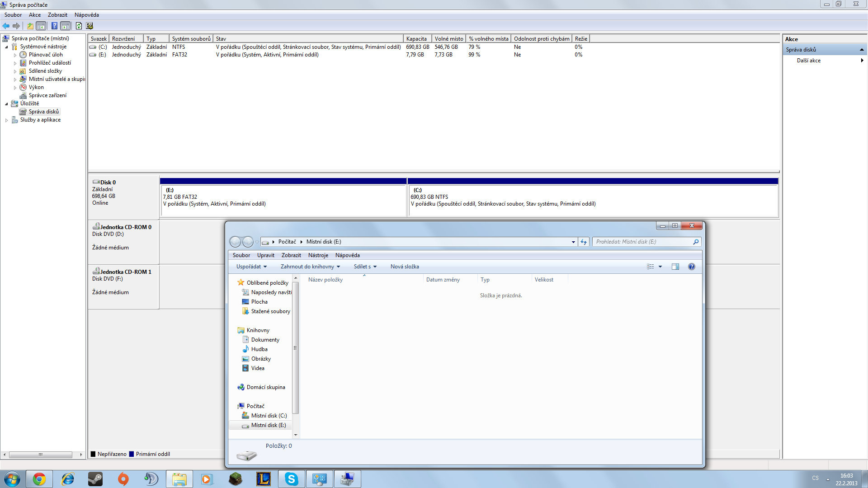Click the Up one level folder icon
This screenshot has height=488, width=868.
pos(30,26)
